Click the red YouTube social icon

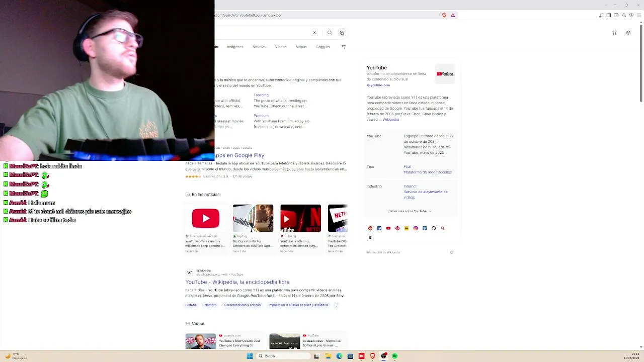(388, 228)
